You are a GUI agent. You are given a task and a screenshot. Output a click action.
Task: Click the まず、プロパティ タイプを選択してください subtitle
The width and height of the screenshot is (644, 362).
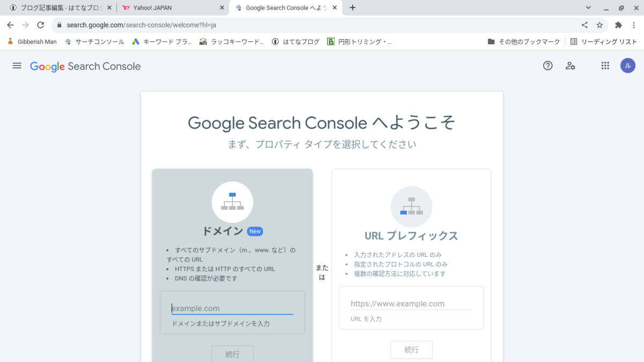(x=322, y=144)
